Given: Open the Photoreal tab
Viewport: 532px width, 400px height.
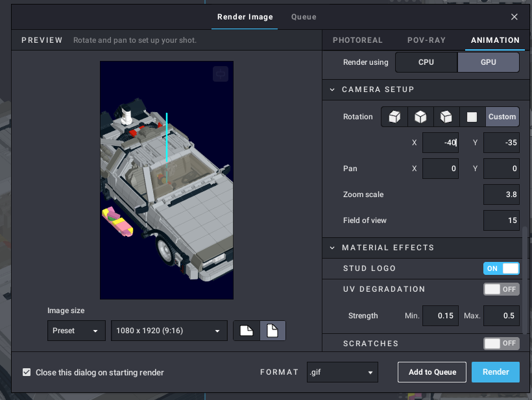Looking at the screenshot, I should pyautogui.click(x=357, y=40).
